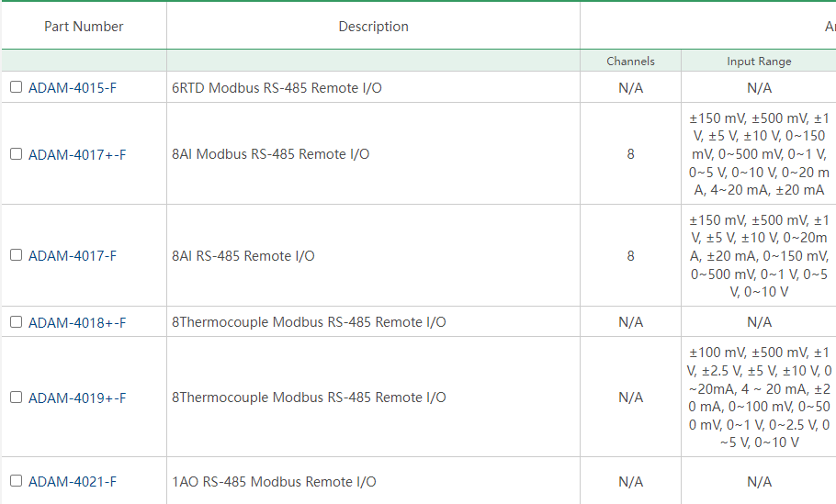836x504 pixels.
Task: Mark the ADAM-4021-F checkbox
Action: 16,481
